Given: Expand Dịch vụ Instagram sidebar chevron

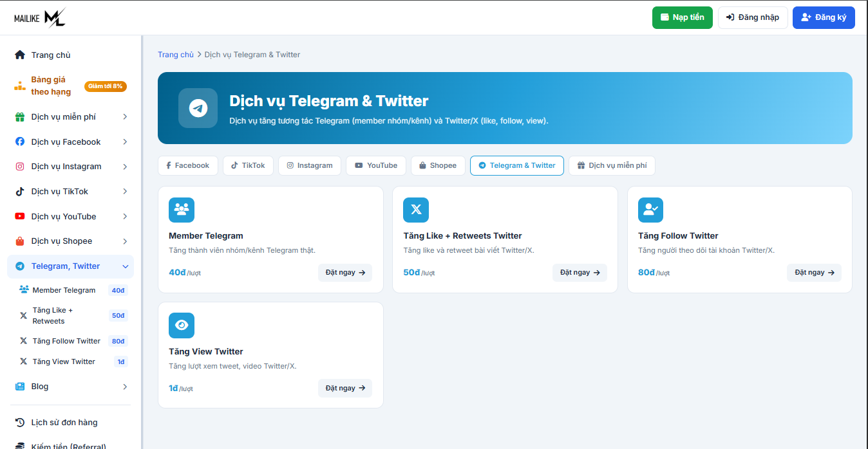Looking at the screenshot, I should pyautogui.click(x=125, y=167).
